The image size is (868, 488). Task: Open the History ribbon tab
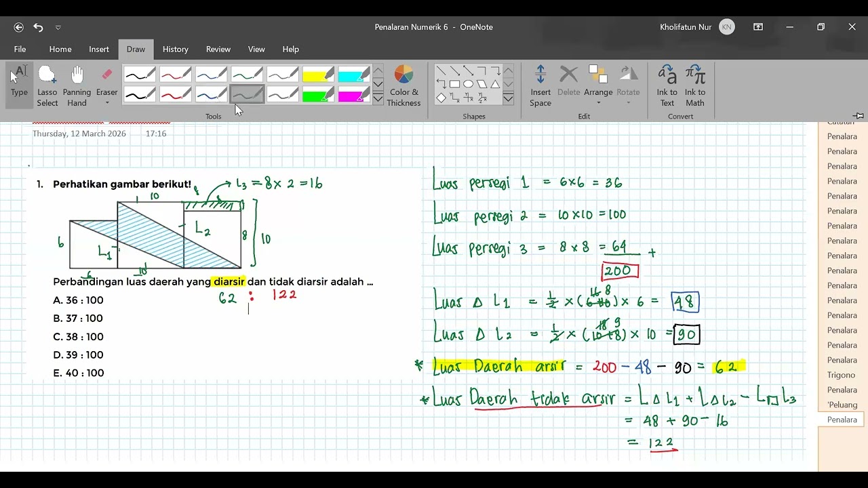[176, 49]
